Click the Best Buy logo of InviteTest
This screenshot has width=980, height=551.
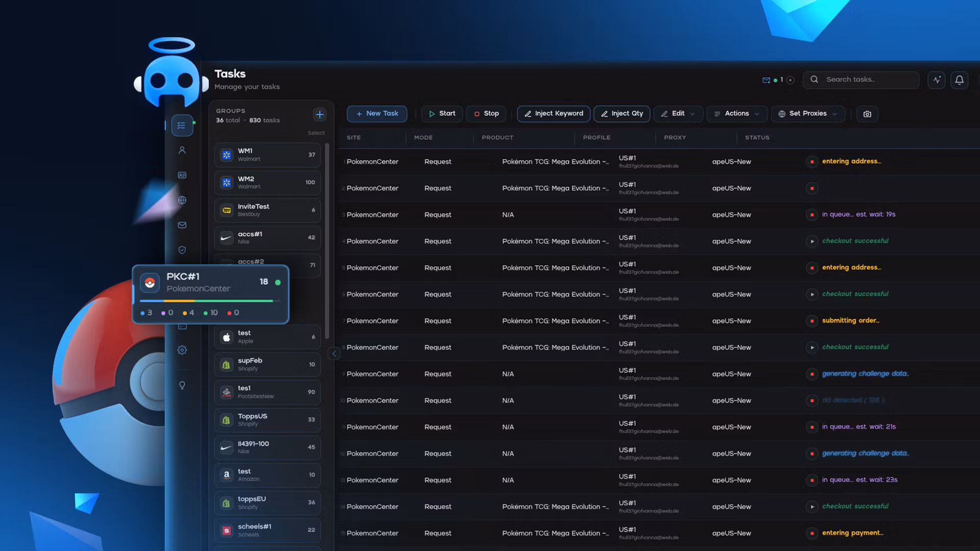(x=227, y=210)
